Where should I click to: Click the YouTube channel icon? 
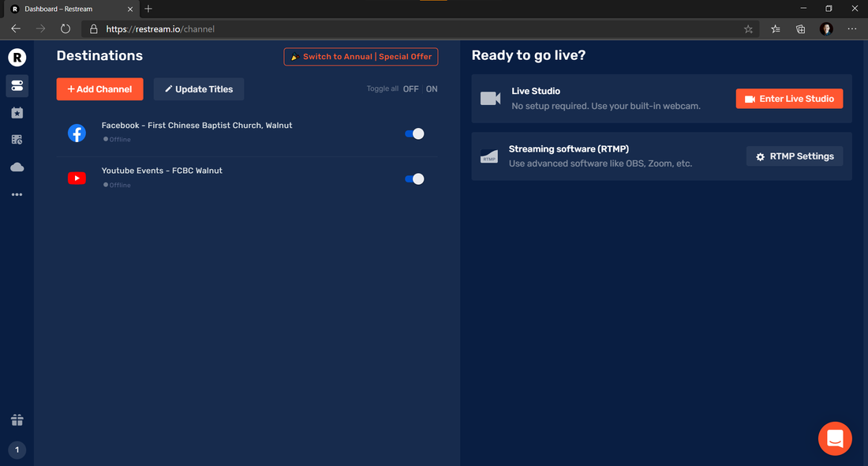[x=77, y=179]
